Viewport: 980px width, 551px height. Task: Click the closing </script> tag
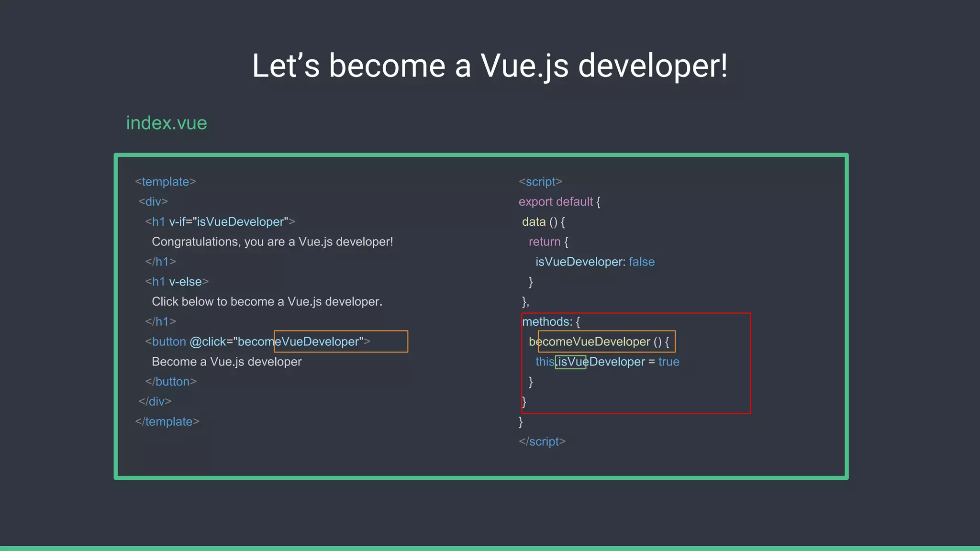coord(542,441)
